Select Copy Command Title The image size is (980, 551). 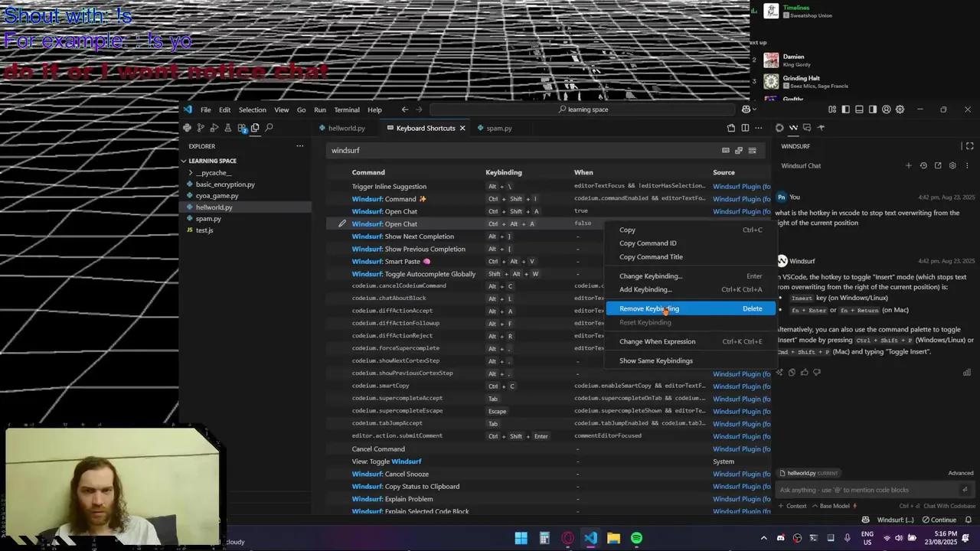[691, 257]
